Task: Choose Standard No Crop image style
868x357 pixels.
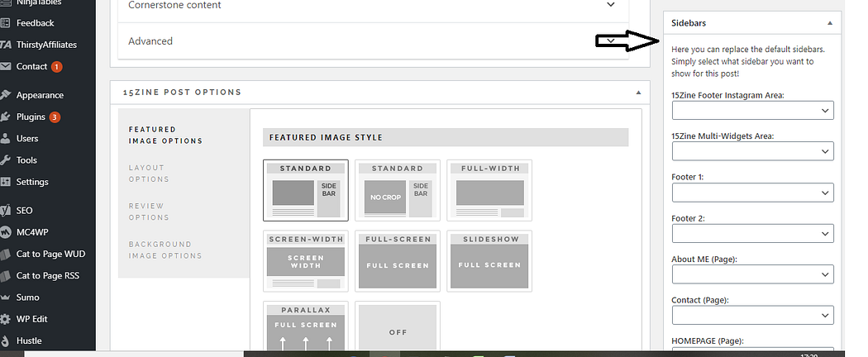Action: 398,190
